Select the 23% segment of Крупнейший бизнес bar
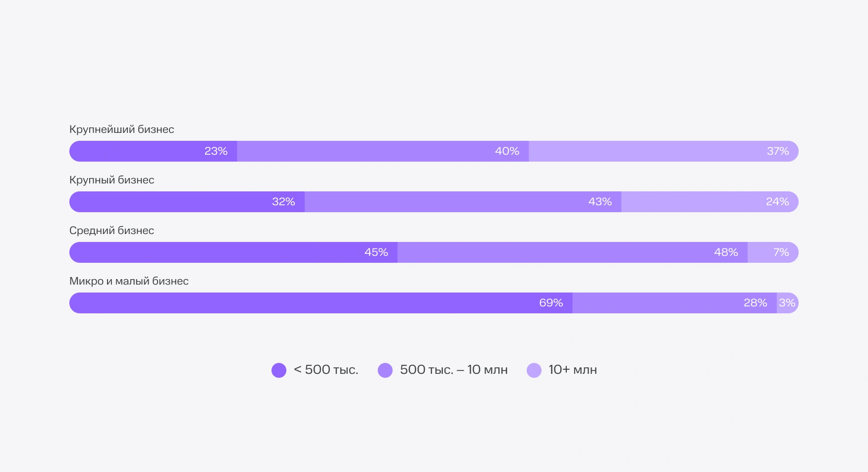The image size is (868, 472). coord(154,151)
